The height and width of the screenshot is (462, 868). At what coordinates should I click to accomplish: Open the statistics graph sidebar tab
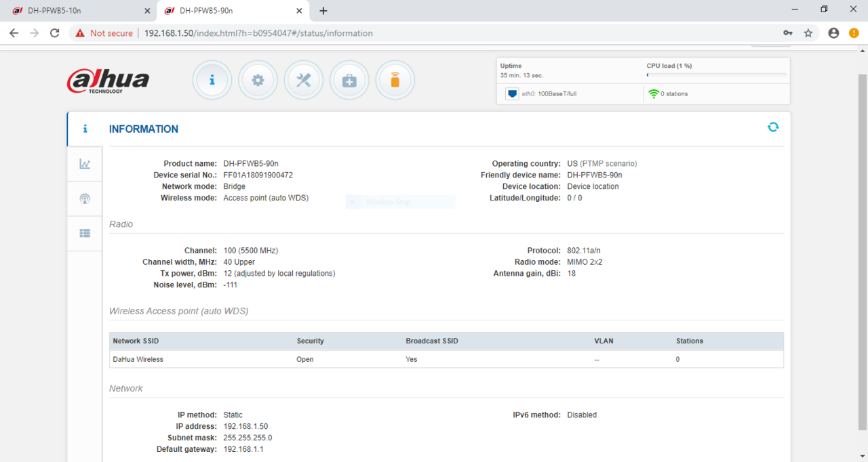click(85, 164)
